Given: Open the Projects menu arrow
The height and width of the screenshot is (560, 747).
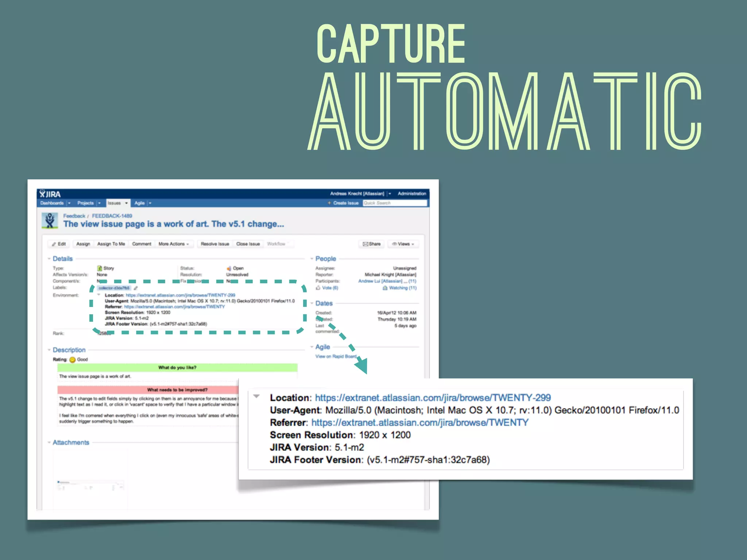Looking at the screenshot, I should 99,203.
